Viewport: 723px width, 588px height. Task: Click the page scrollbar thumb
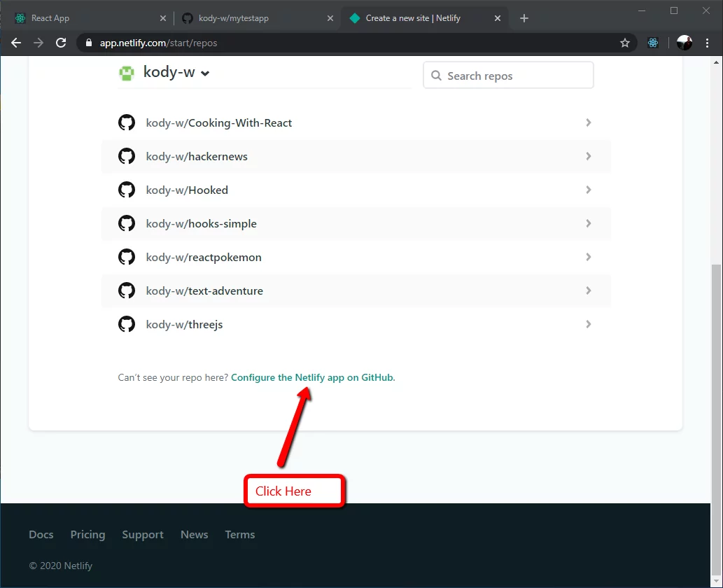click(716, 419)
